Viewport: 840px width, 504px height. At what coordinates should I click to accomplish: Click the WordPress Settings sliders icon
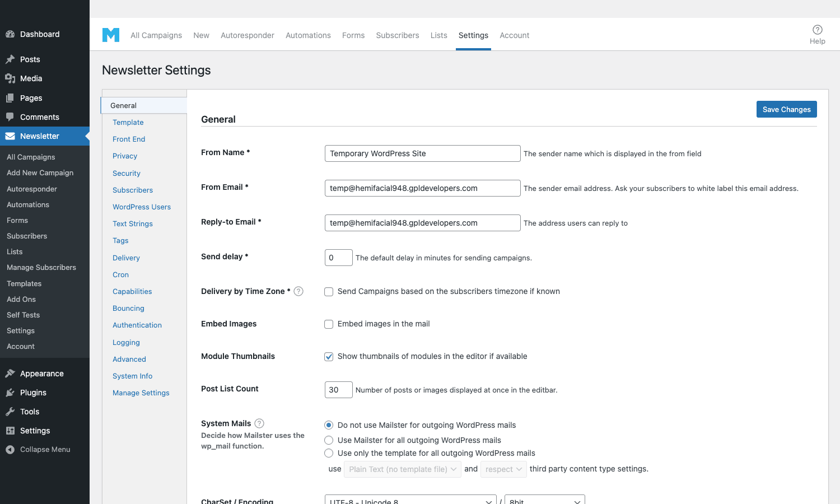pos(10,431)
